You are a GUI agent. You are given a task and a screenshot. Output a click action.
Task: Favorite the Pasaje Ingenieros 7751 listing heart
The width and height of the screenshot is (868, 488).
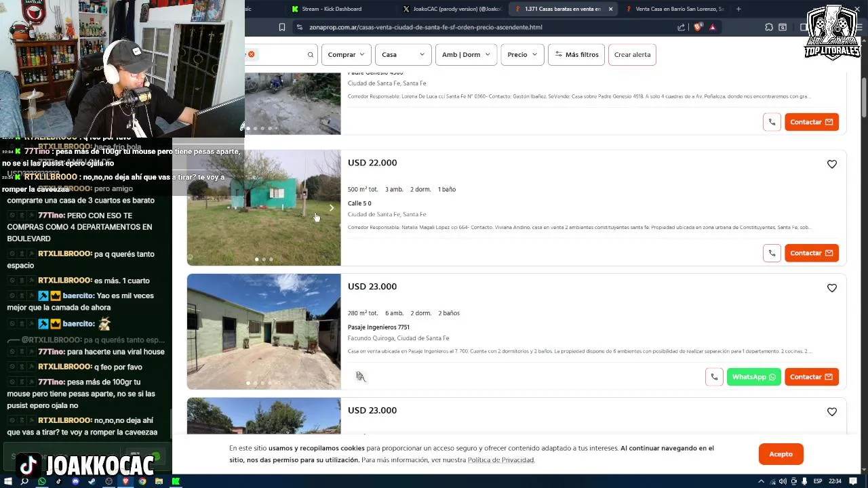(832, 288)
